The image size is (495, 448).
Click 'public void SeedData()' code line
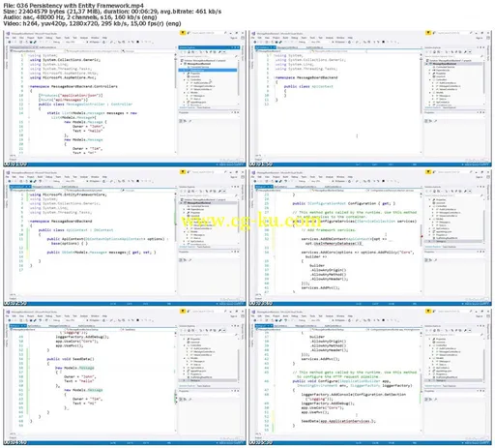(71, 359)
